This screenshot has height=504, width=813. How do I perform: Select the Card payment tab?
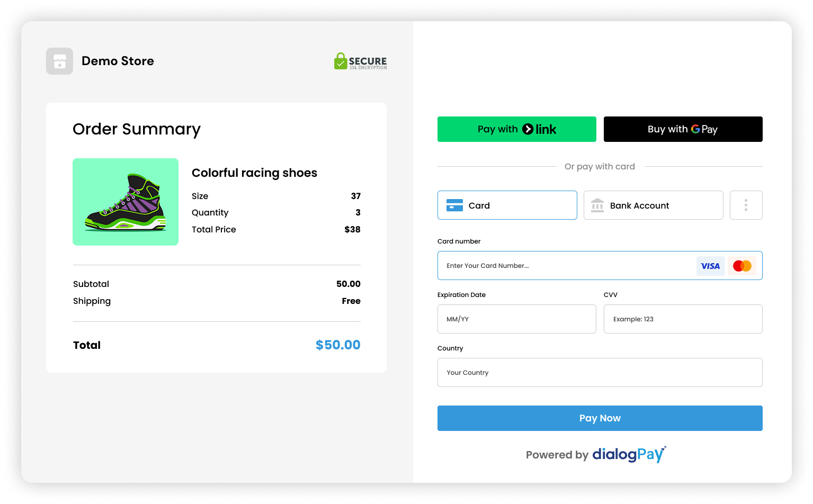[507, 205]
